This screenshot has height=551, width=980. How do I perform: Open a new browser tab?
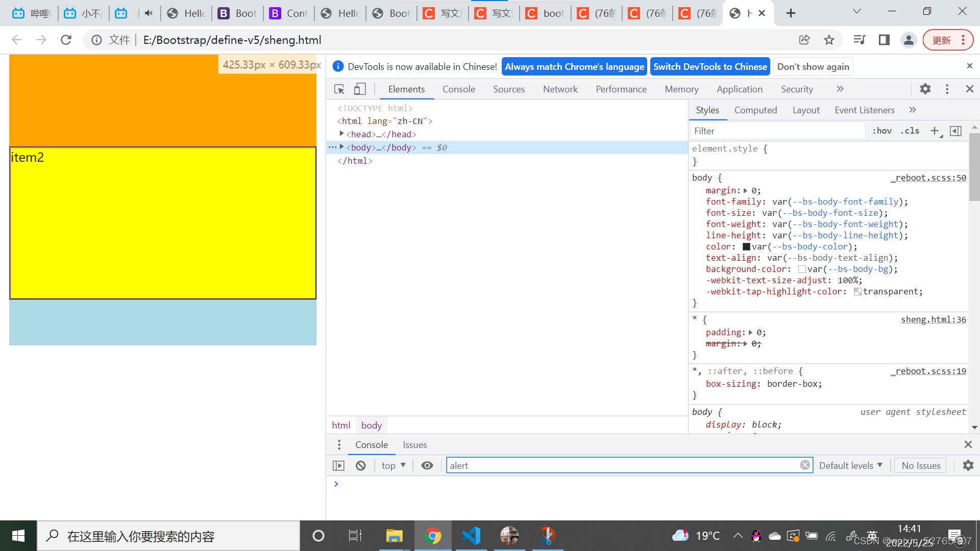coord(791,13)
